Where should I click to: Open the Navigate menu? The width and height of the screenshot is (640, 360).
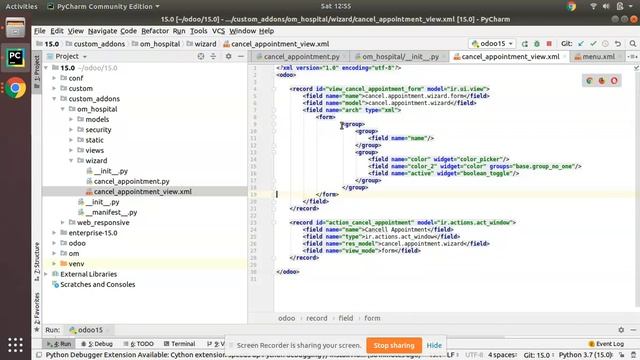coord(102,31)
